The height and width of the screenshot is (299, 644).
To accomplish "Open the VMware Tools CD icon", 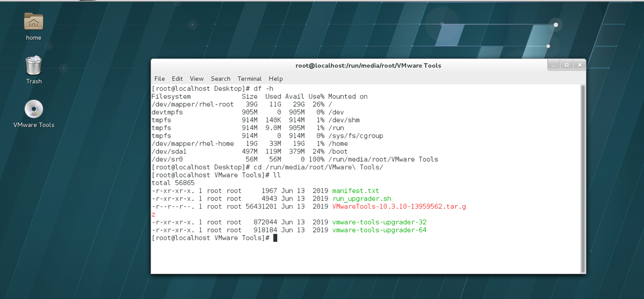I will [x=33, y=109].
